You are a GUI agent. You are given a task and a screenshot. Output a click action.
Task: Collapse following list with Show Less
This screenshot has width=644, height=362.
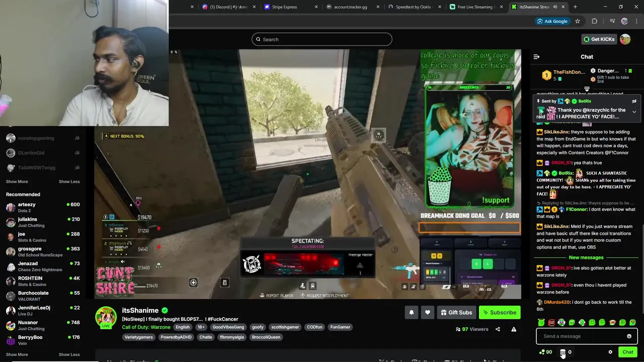coord(69,182)
